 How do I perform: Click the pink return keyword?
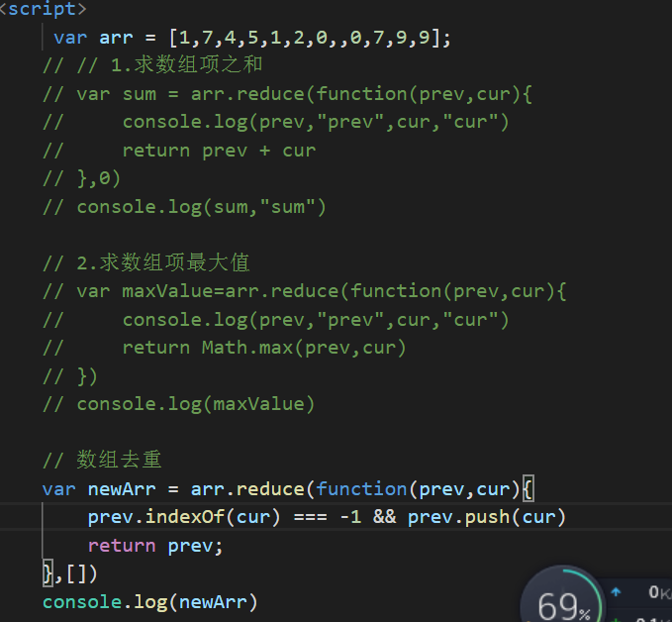point(122,546)
